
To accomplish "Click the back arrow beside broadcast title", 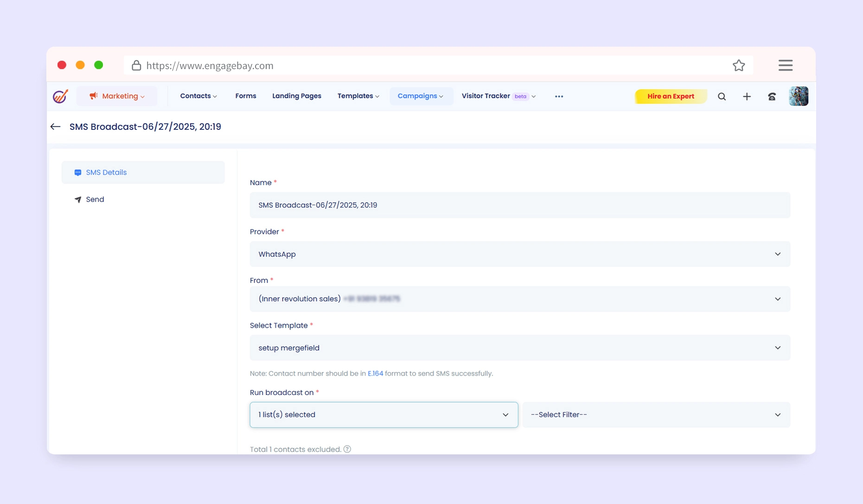I will click(x=56, y=127).
